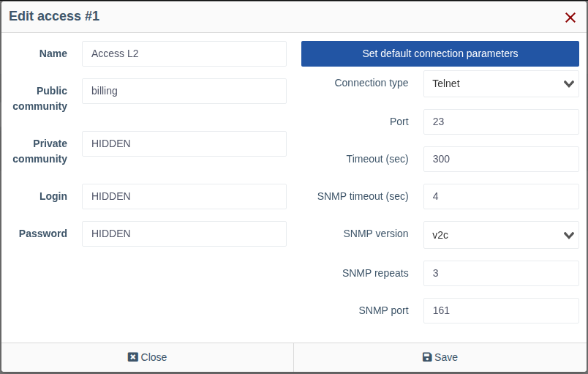588x374 pixels.
Task: Close the dialog with the red X icon
Action: tap(570, 18)
